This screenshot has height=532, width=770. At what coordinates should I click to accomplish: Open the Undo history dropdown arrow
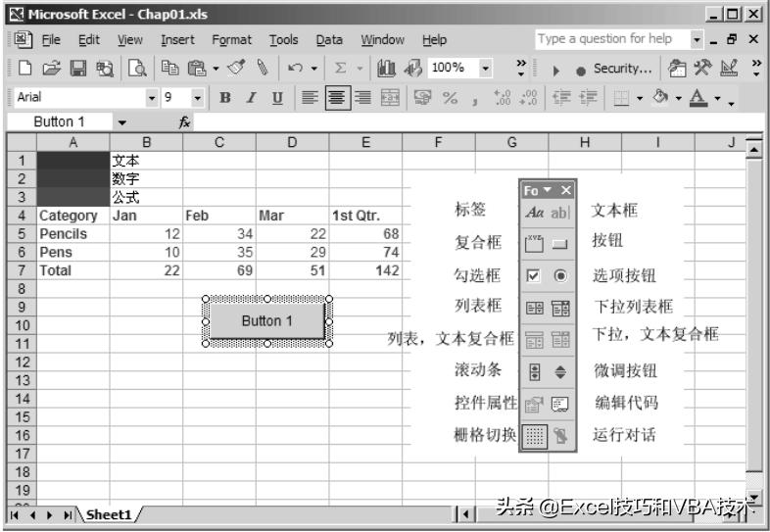[314, 69]
